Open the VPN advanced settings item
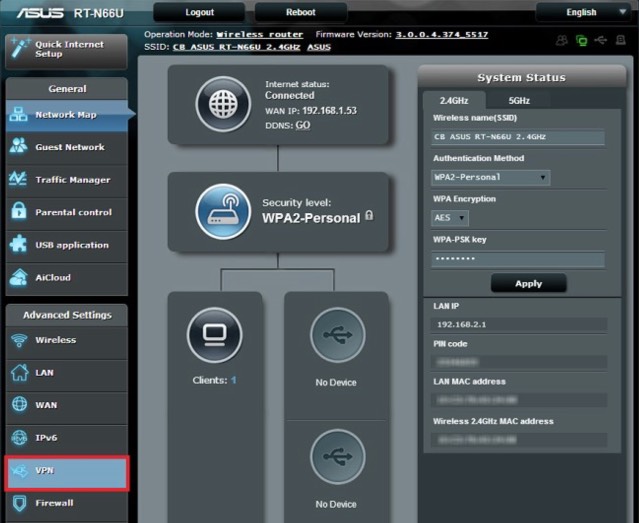The image size is (639, 523). tap(67, 472)
